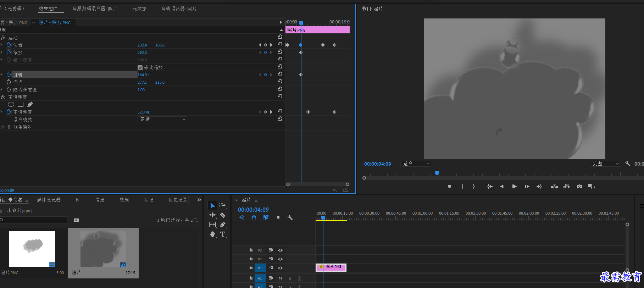Toggle the timeline Snap magnet icon
The width and height of the screenshot is (644, 288).
pyautogui.click(x=254, y=217)
